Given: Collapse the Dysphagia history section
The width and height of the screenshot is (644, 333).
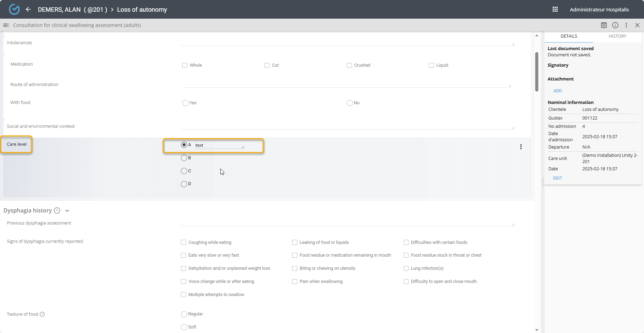Looking at the screenshot, I should [x=67, y=211].
